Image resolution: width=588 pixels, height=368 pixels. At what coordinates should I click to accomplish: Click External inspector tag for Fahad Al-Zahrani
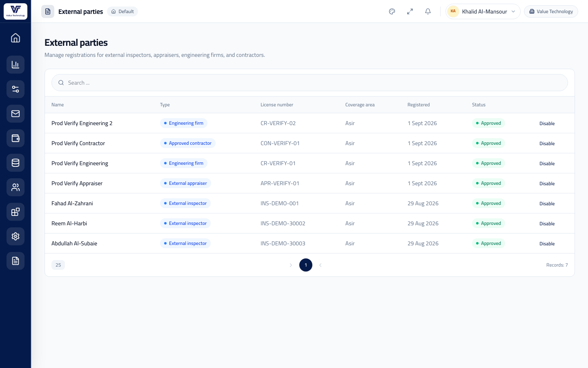coord(185,203)
